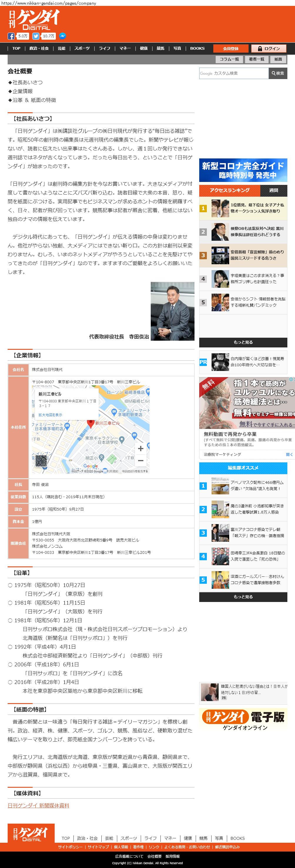
Task: Open editor pick 3 富川アナ article
Action: (x=243, y=533)
